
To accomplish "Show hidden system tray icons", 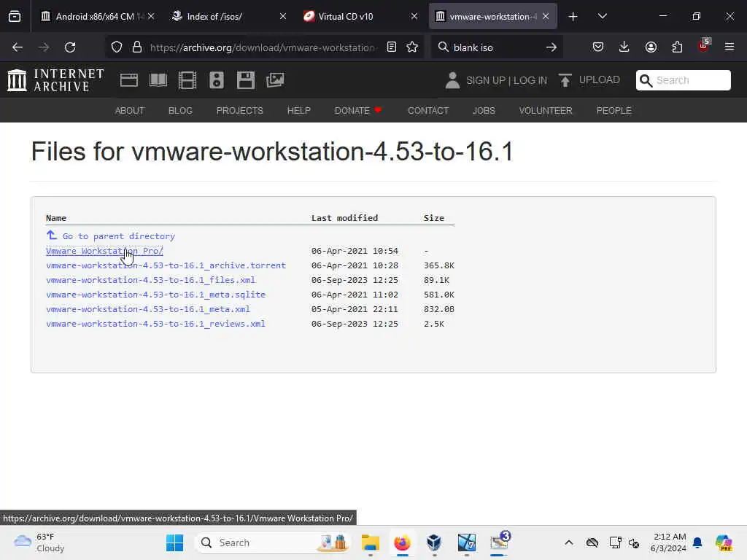I will click(x=569, y=542).
